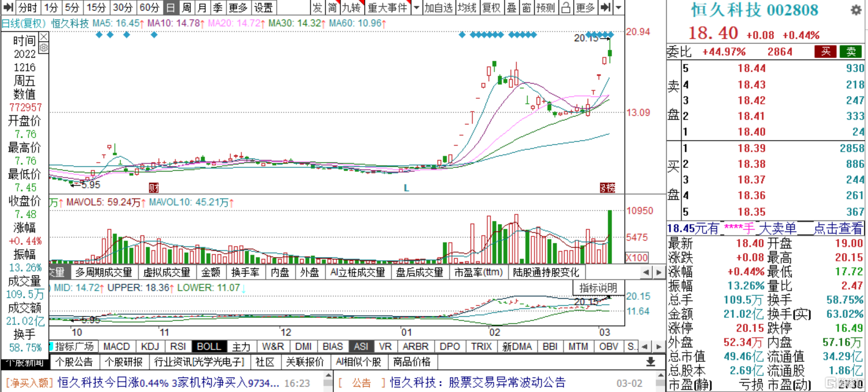Click the lock icon in the top toolbar
Image resolution: width=868 pixels, height=392 pixels.
click(566, 7)
